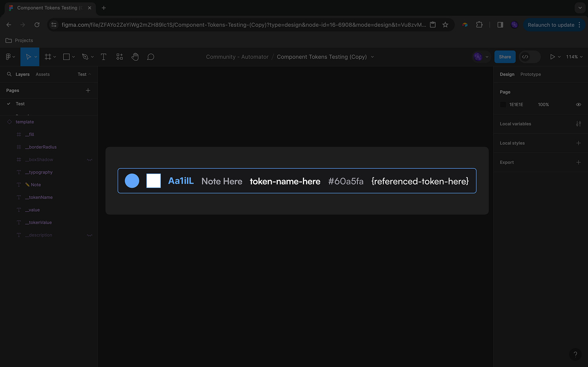This screenshot has width=588, height=367.
Task: Go back in browser history
Action: tap(9, 25)
